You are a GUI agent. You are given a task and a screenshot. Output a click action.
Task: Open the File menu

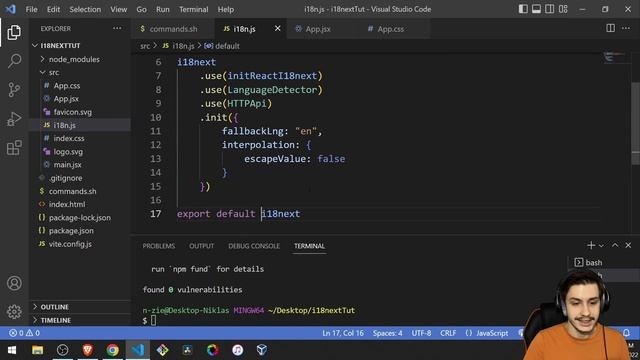point(31,9)
